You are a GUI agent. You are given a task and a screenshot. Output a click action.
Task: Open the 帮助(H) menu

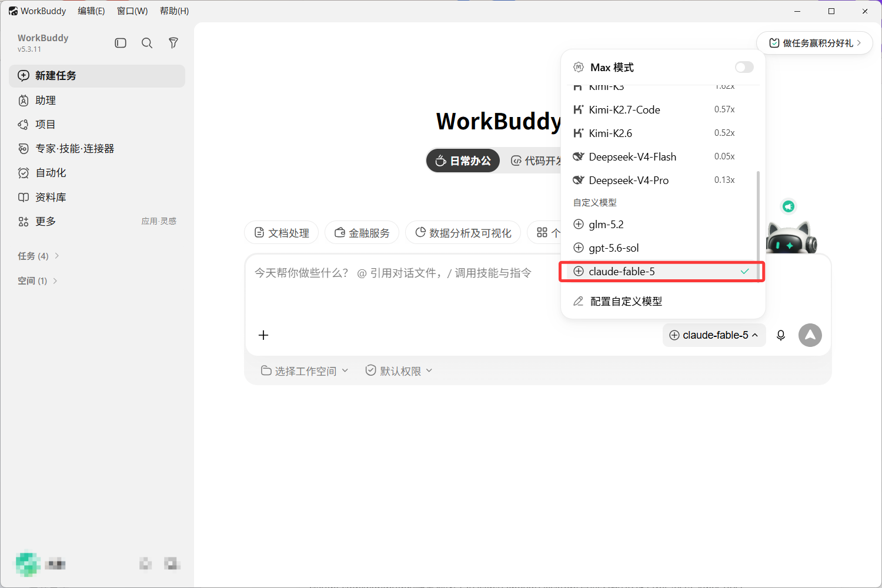pyautogui.click(x=175, y=11)
